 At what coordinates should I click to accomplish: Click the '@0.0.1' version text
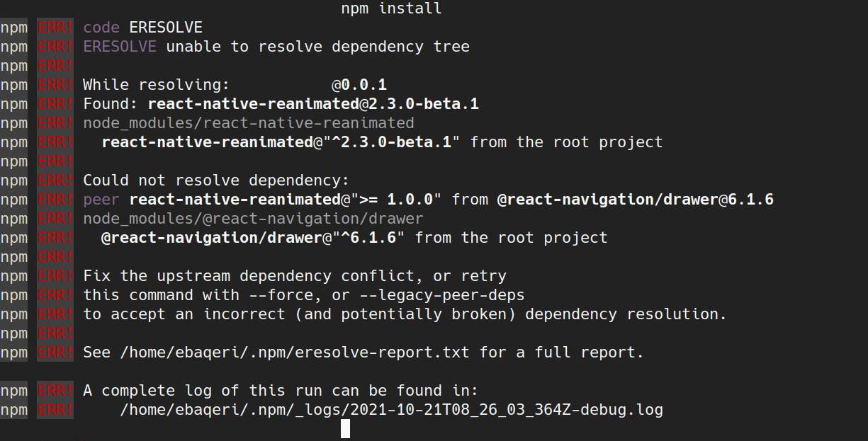point(359,85)
